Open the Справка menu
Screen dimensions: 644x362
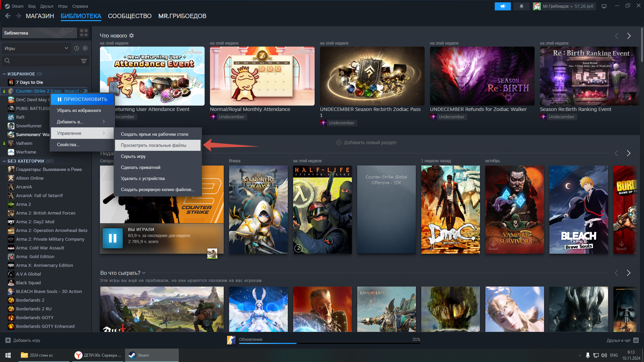(80, 6)
